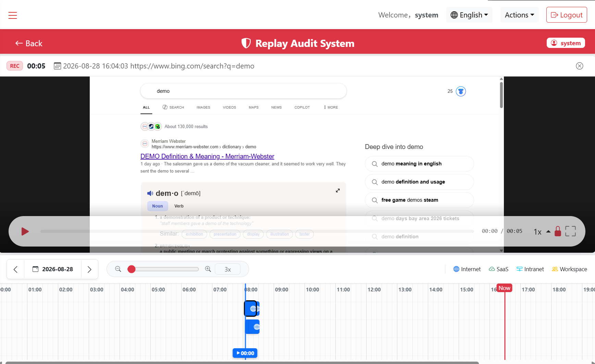
Task: Toggle the Internet category filter
Action: click(467, 269)
